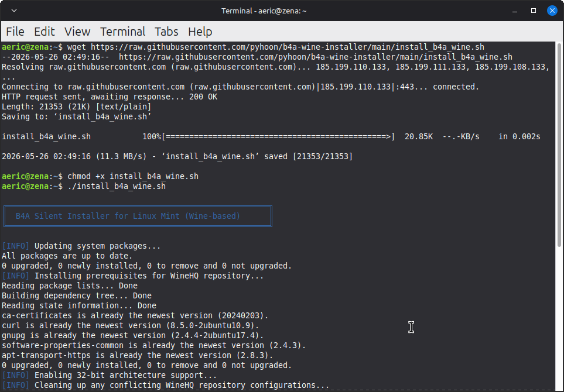Click 'Building dependency tree... Done' line
The height and width of the screenshot is (392, 564).
77,296
